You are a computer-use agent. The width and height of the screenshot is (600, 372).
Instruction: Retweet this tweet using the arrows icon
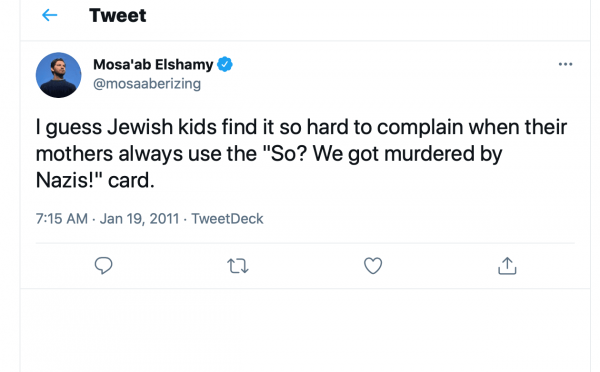pos(238,266)
